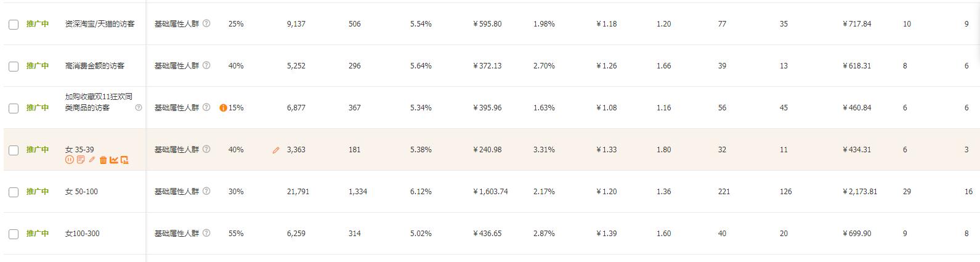The width and height of the screenshot is (980, 262).
Task: Pause promotion for the 女 35-39 audience
Action: [69, 160]
